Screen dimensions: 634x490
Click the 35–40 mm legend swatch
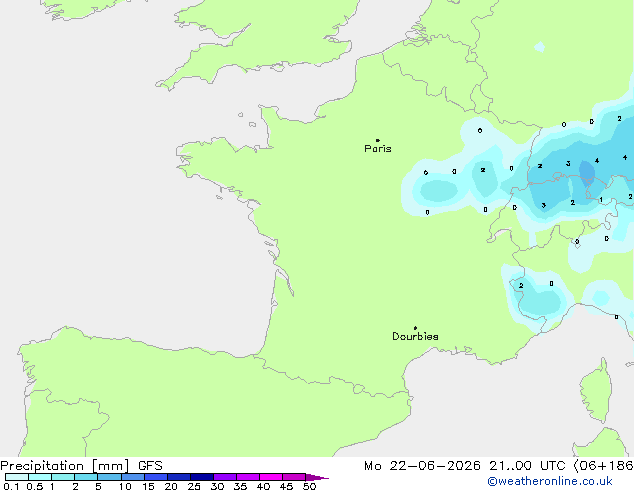click(x=248, y=477)
